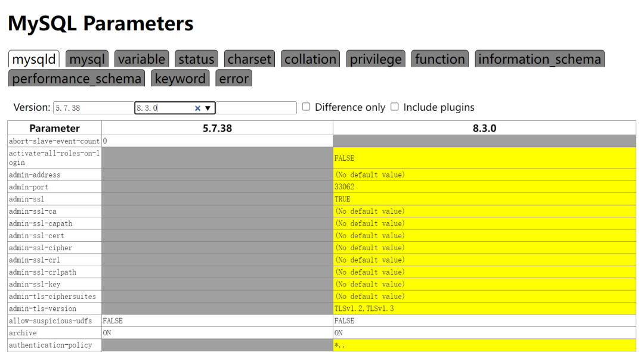Select the mysqld tab
Screen dimensions: 644x352
click(x=33, y=58)
